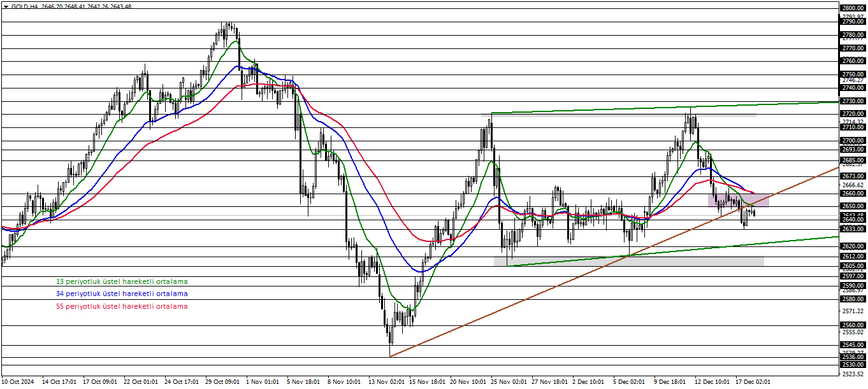
Task: Click the '10 Oct 2024' date label
Action: point(18,382)
